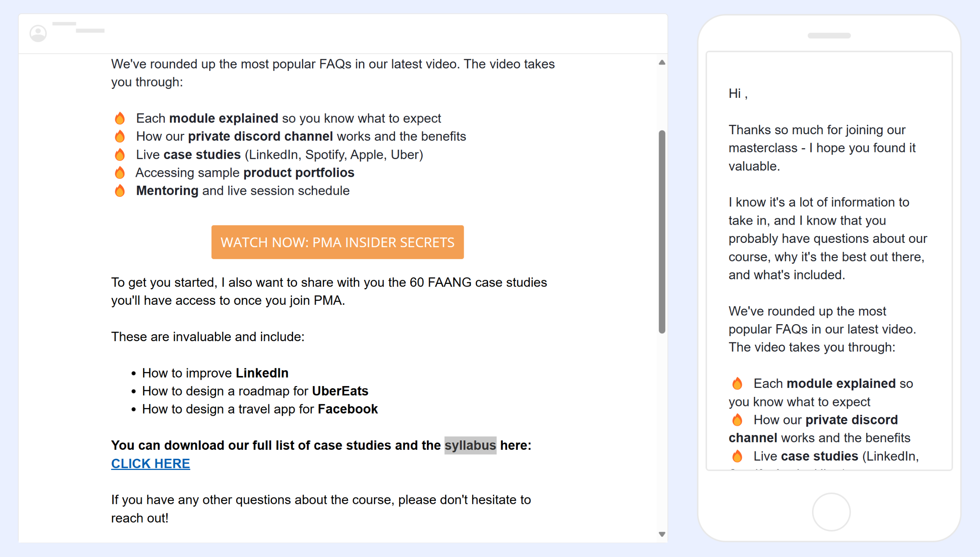Click the sender avatar icon
The width and height of the screenshot is (980, 557).
(x=38, y=34)
